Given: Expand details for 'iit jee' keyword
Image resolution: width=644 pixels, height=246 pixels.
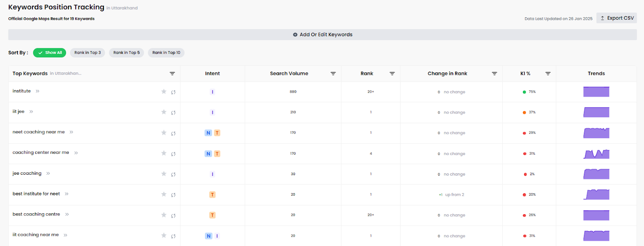Looking at the screenshot, I should click(31, 112).
